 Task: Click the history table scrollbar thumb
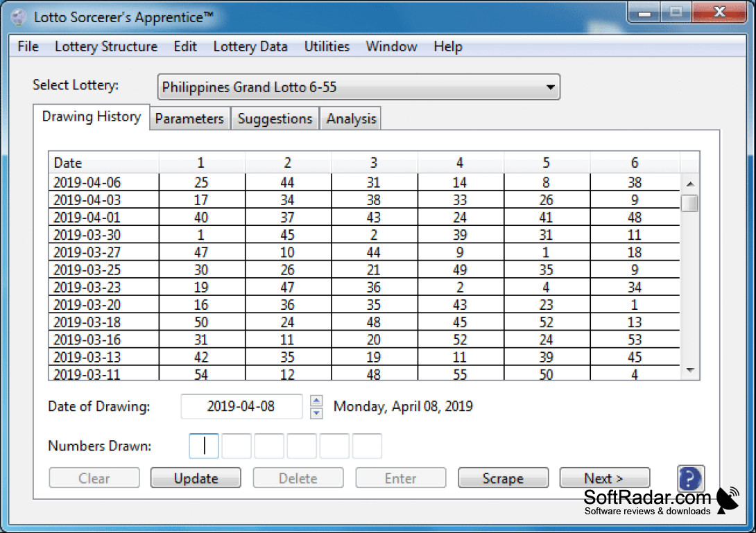pos(690,203)
